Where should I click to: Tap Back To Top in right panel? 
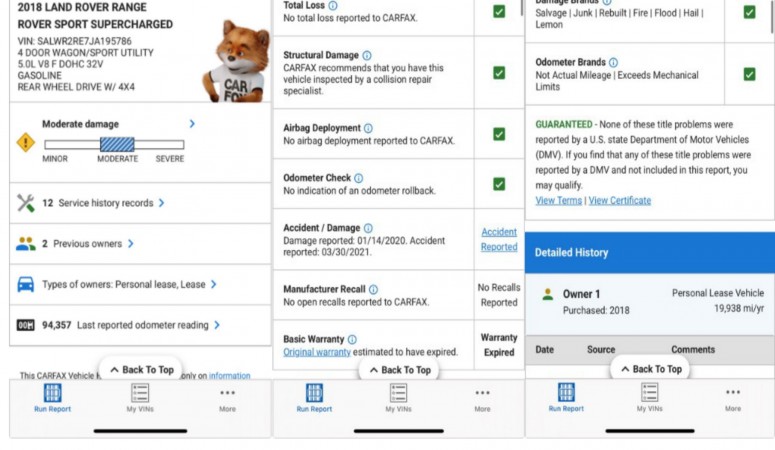pos(651,369)
